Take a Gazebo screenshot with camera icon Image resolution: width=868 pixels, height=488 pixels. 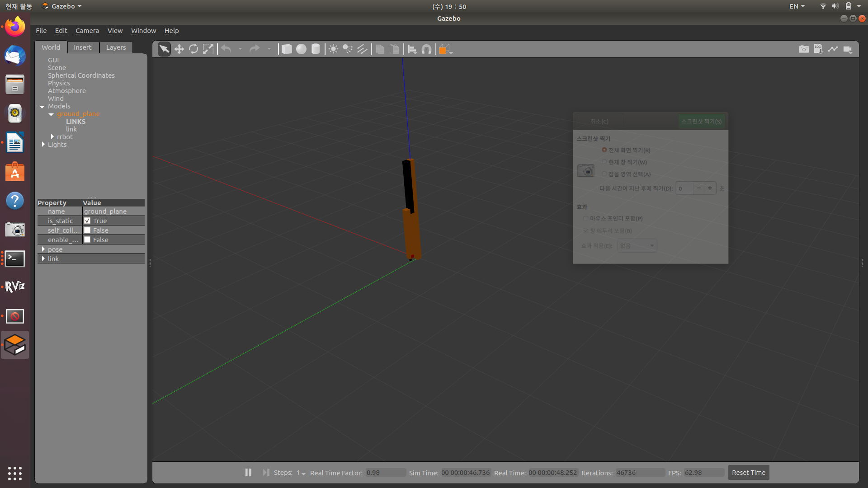click(x=803, y=49)
